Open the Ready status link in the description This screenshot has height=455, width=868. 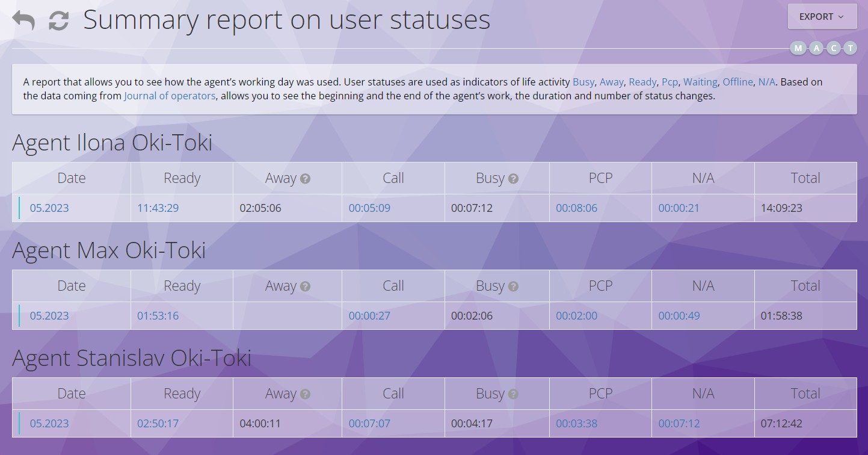(643, 82)
